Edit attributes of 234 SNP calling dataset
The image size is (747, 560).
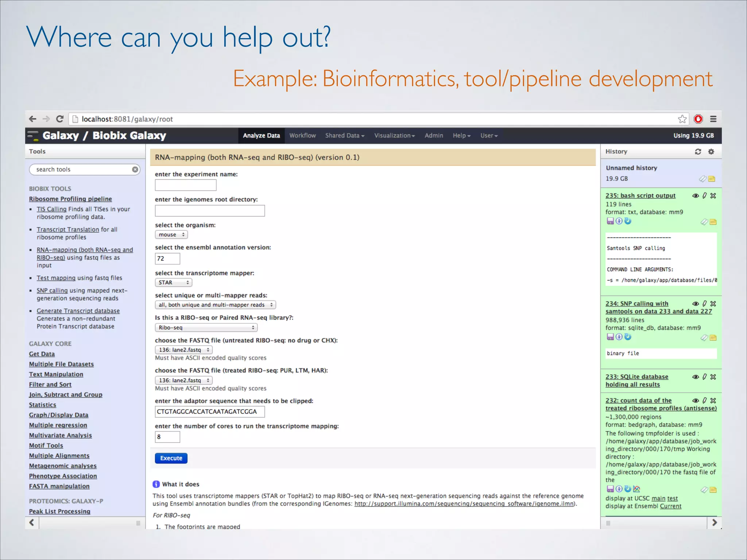704,304
